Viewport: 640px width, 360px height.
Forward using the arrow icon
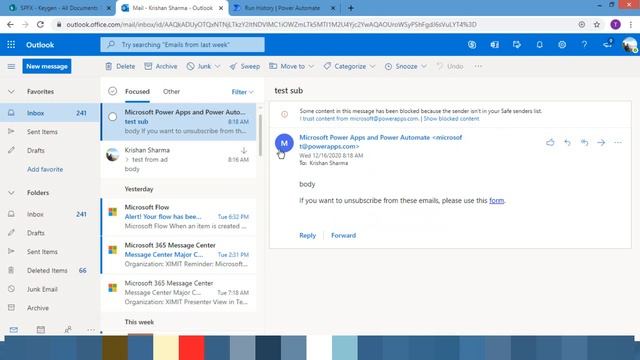tap(601, 142)
